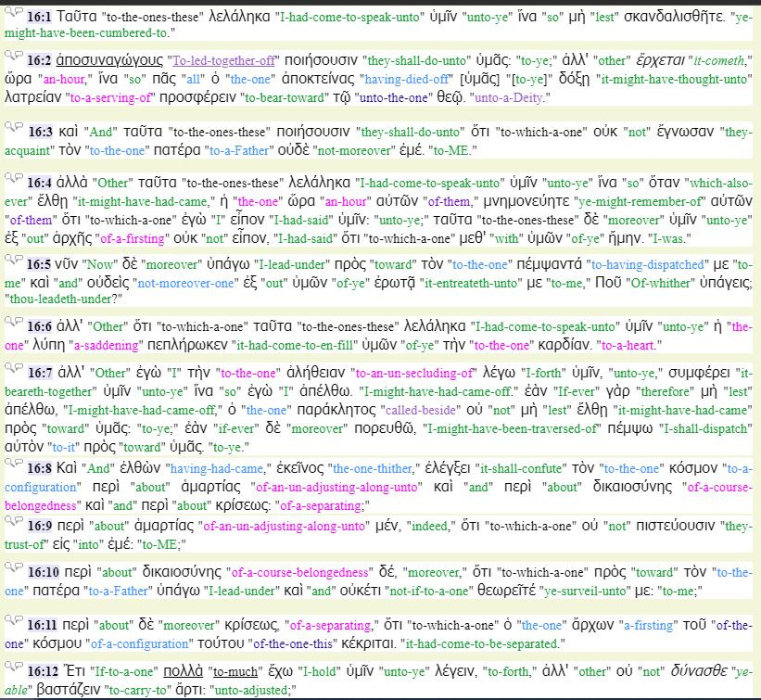Open the comment bubble icon for verse 16:4
The width and height of the screenshot is (761, 700).
pos(19,178)
